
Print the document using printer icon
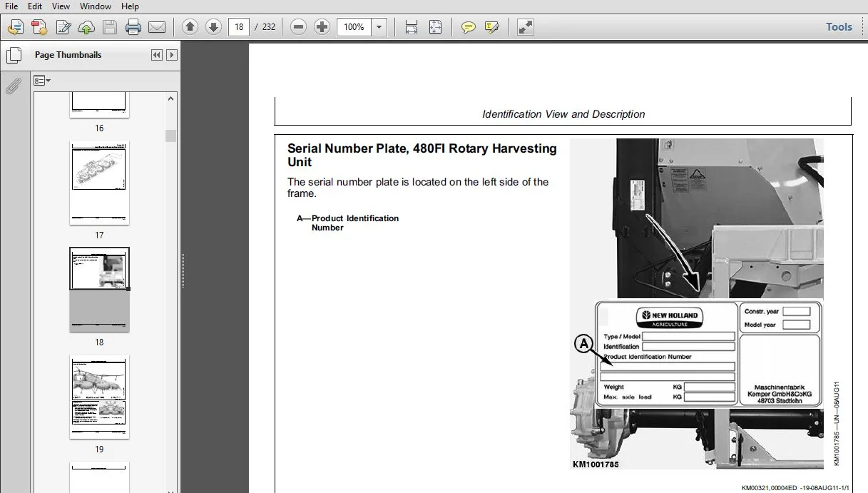(133, 27)
